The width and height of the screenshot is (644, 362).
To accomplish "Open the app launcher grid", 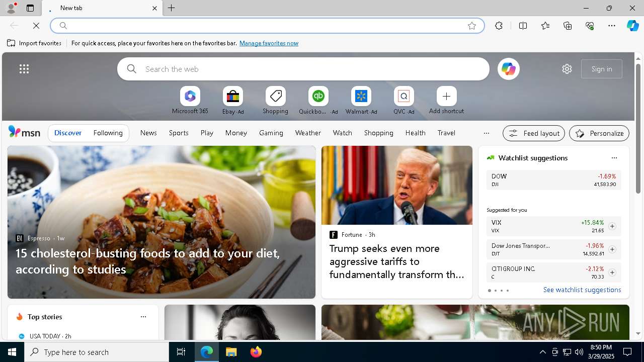I will point(24,69).
